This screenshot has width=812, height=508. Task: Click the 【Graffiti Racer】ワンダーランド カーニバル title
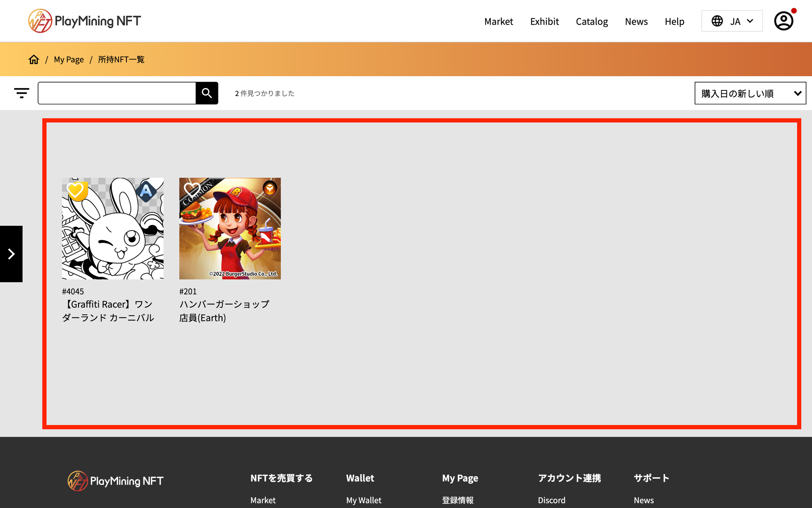(x=108, y=311)
